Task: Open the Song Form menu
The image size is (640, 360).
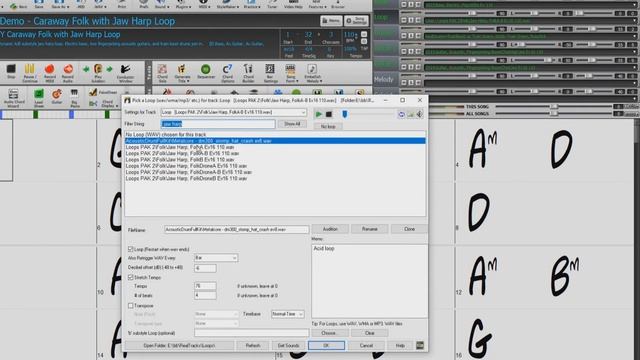Action: (x=290, y=73)
